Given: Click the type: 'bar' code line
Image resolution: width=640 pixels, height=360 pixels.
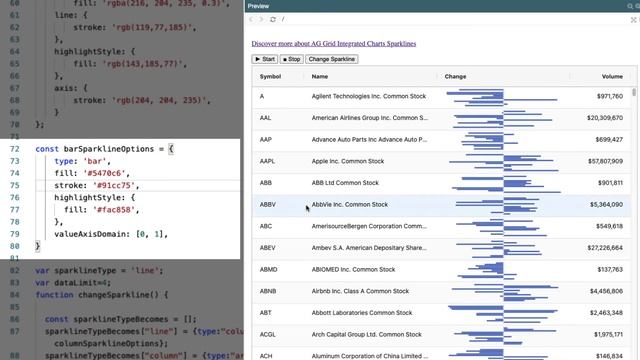Looking at the screenshot, I should (82, 161).
